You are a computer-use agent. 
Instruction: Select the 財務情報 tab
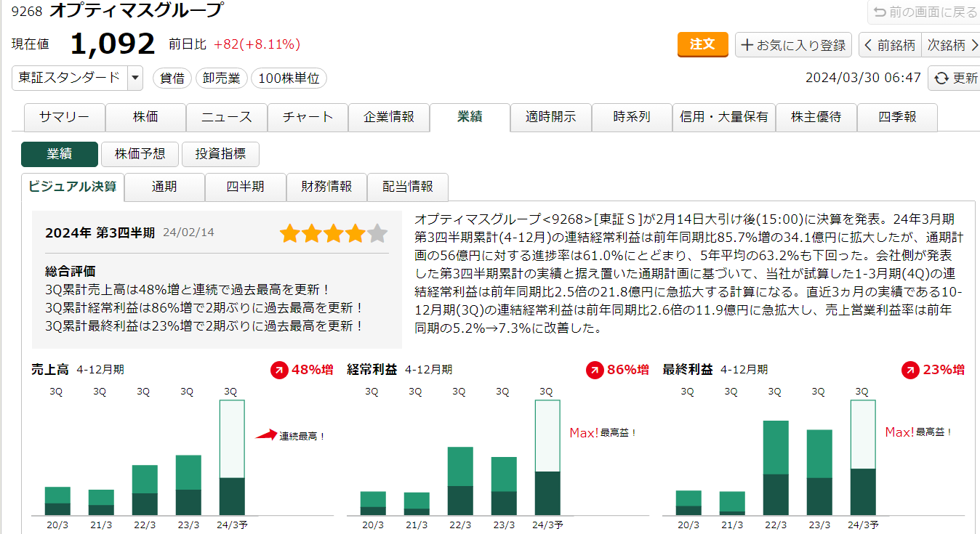tap(327, 187)
